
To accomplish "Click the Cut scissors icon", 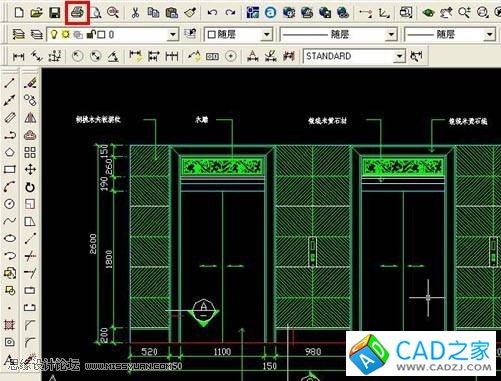I will tap(135, 13).
